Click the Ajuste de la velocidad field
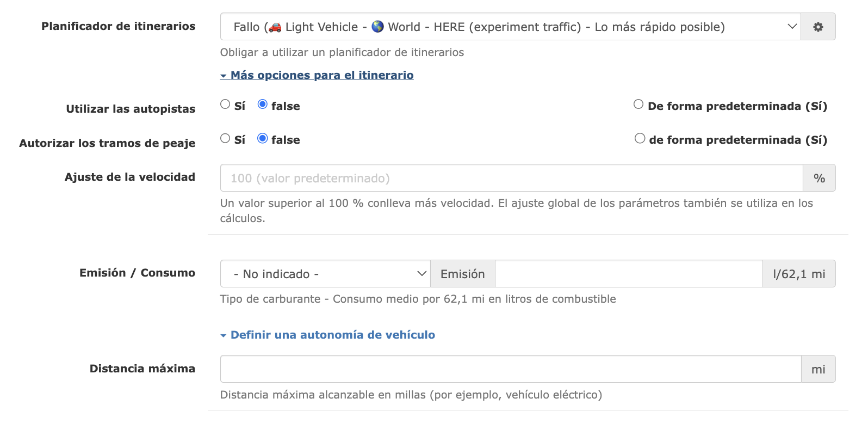 (x=511, y=178)
